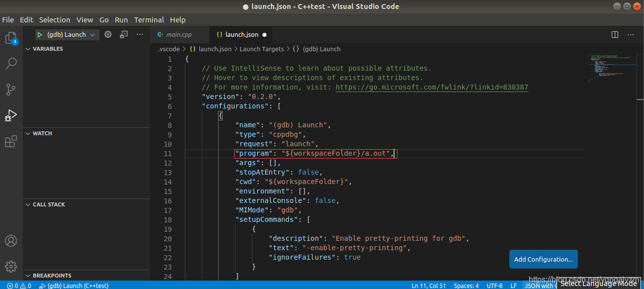Click the "description" pretty-printing string

398,238
